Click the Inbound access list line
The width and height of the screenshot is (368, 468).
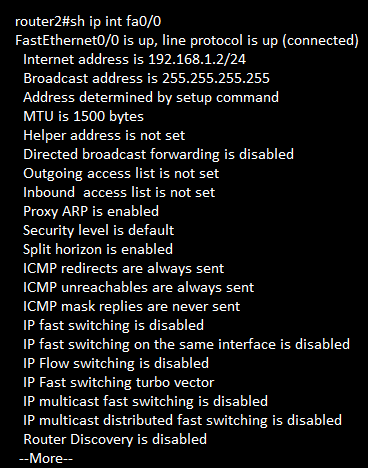click(x=119, y=193)
